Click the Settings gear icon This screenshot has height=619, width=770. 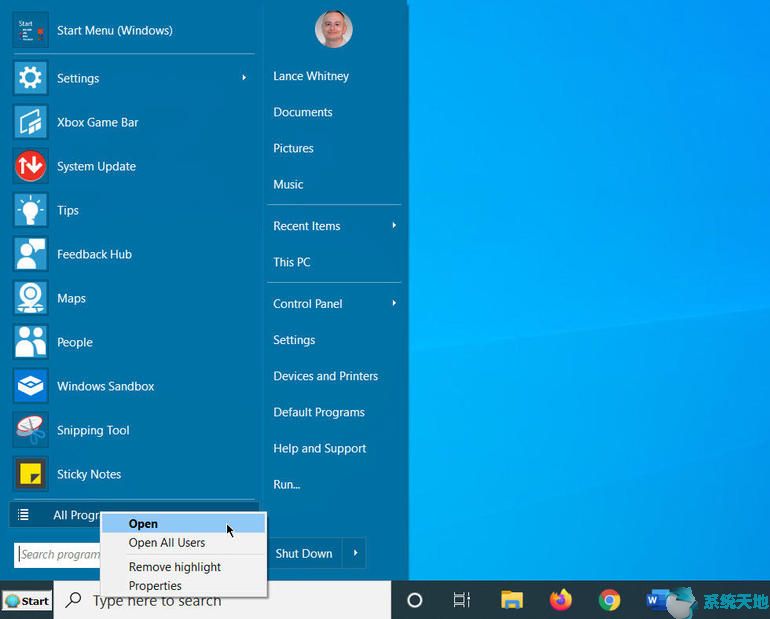point(30,78)
